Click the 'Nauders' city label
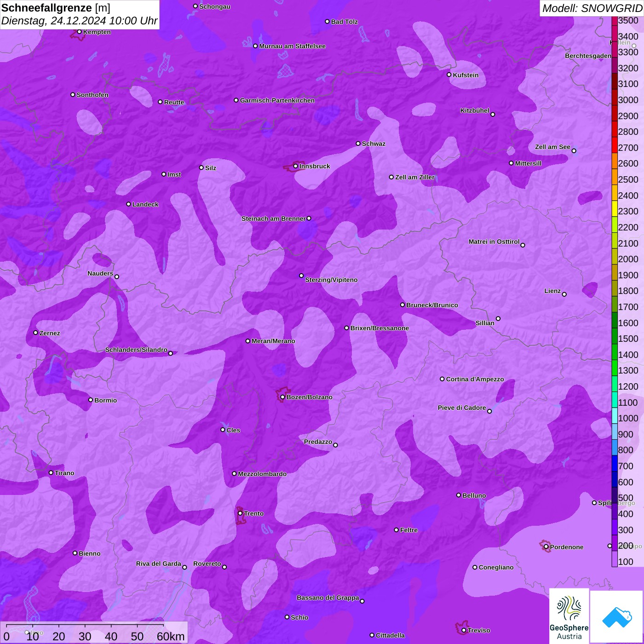This screenshot has width=644, height=644. pos(100,273)
